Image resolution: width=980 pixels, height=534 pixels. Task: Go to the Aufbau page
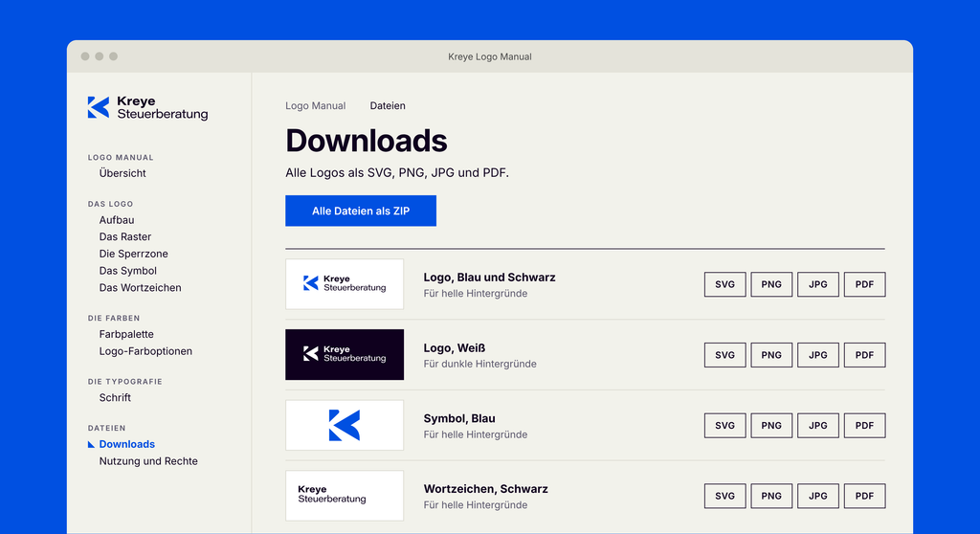(x=117, y=220)
